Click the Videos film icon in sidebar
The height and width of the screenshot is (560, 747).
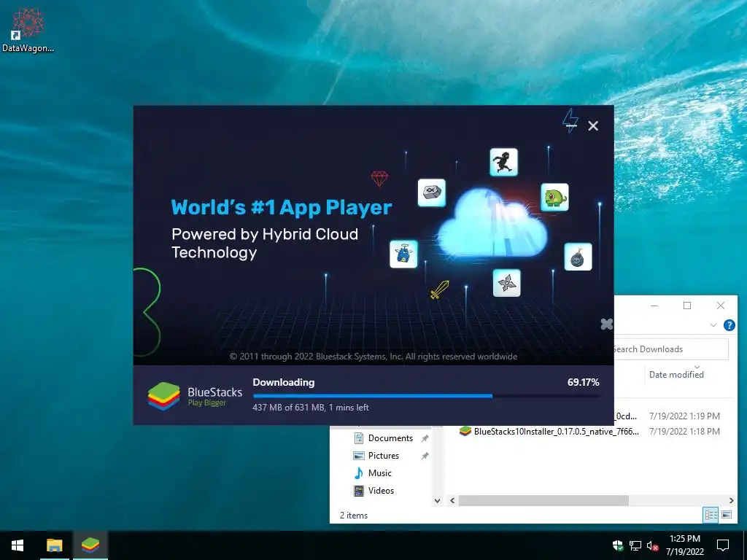[x=359, y=491]
